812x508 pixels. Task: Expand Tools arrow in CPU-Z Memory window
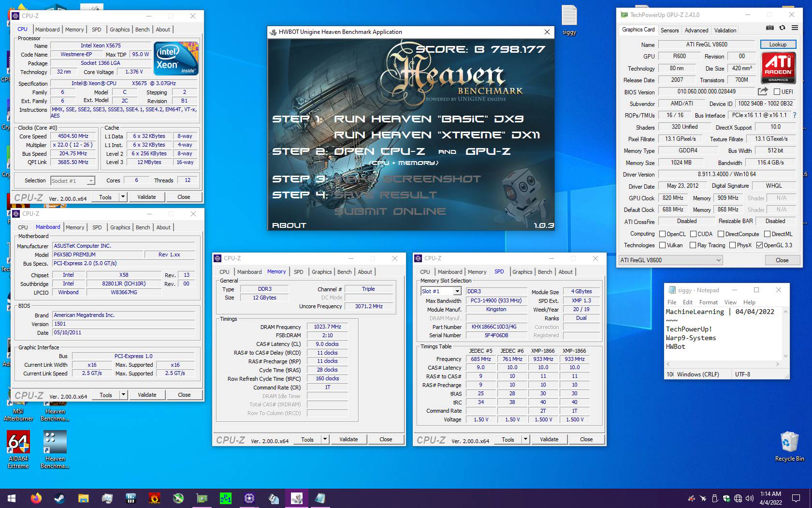(x=325, y=439)
